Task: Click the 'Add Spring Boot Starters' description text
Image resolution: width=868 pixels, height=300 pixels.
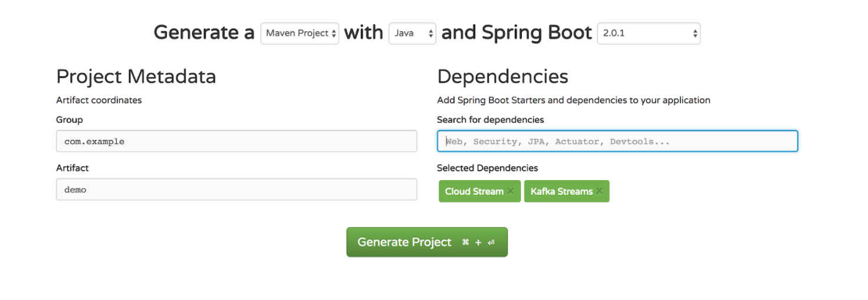Action: point(574,100)
